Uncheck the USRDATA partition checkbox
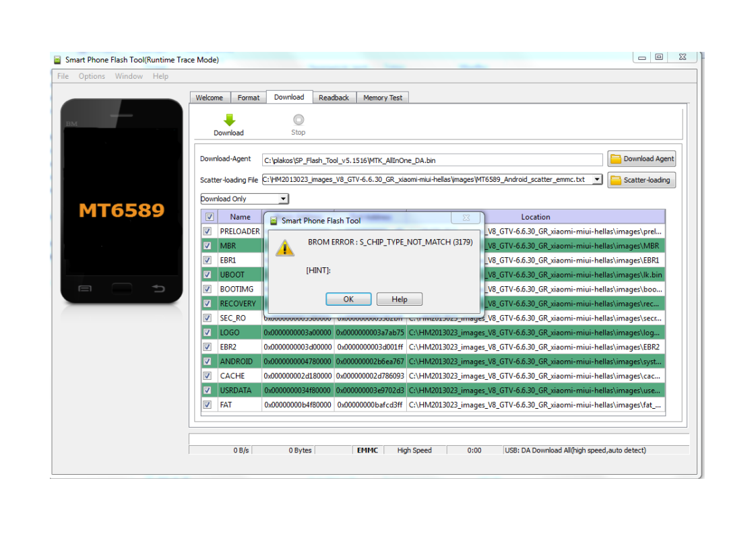Viewport: 756px width, 534px height. (208, 390)
